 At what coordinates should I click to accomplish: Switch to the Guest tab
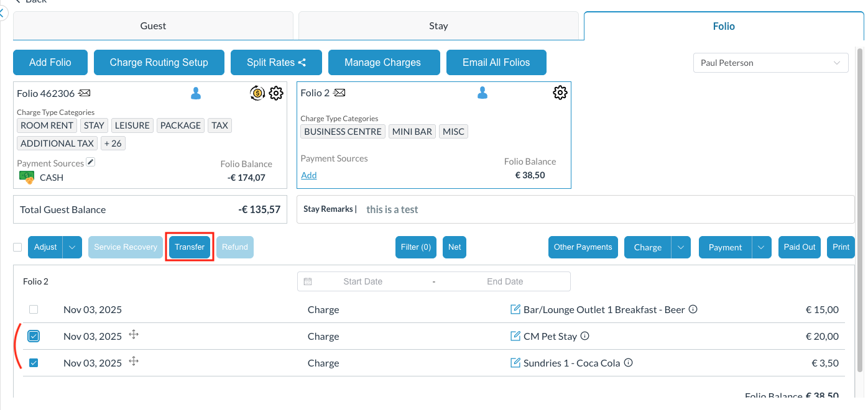(x=153, y=26)
